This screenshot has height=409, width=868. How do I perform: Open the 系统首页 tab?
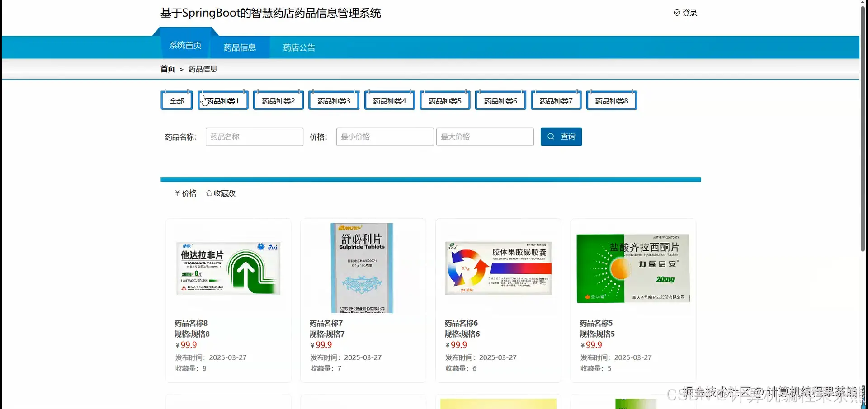(185, 45)
